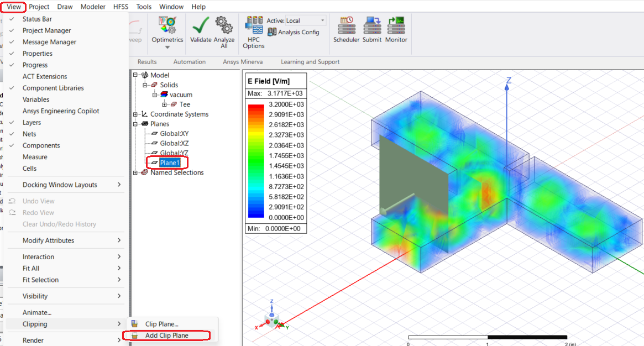Viewport: 644px width, 346px height.
Task: Toggle the Status Bar menu option
Action: click(x=37, y=19)
